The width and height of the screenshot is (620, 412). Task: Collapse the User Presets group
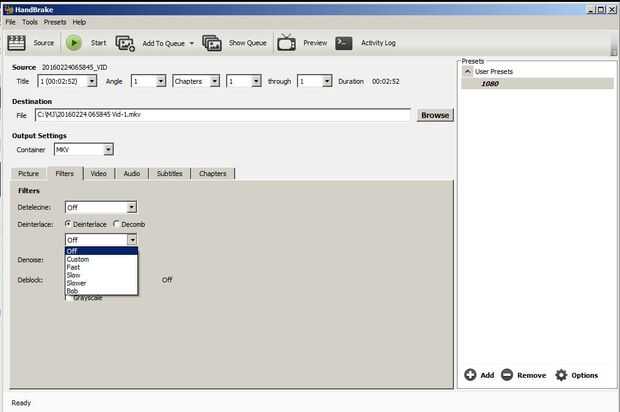click(468, 72)
